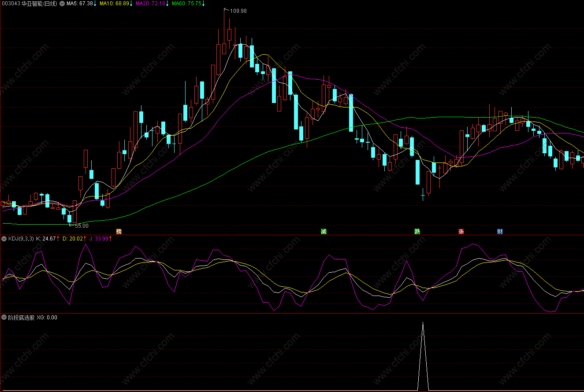
Task: Click the red 涨 event marker
Action: pos(461,231)
